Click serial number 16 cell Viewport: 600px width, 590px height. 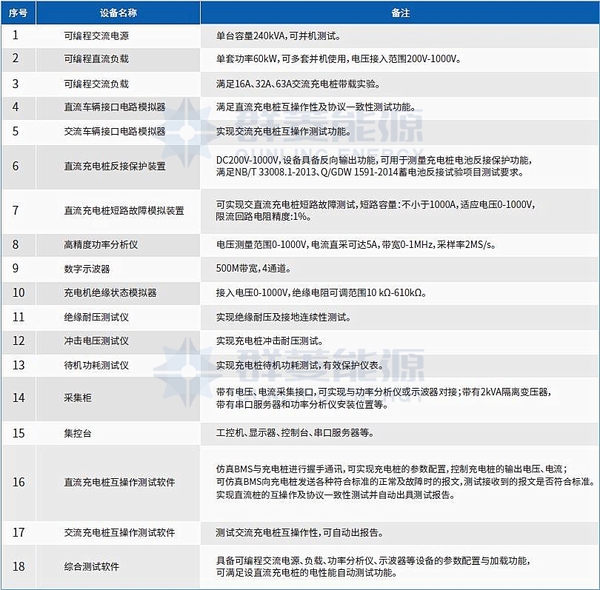tap(18, 482)
